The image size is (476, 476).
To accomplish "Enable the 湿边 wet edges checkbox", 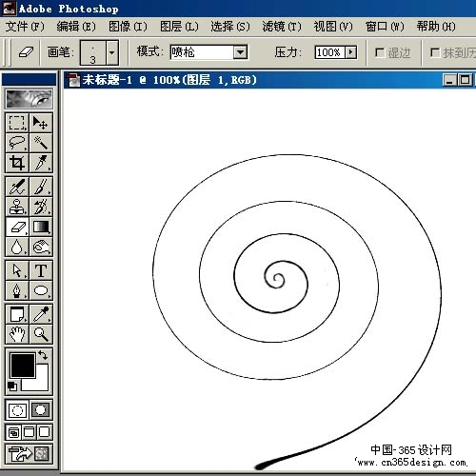I will click(x=380, y=52).
